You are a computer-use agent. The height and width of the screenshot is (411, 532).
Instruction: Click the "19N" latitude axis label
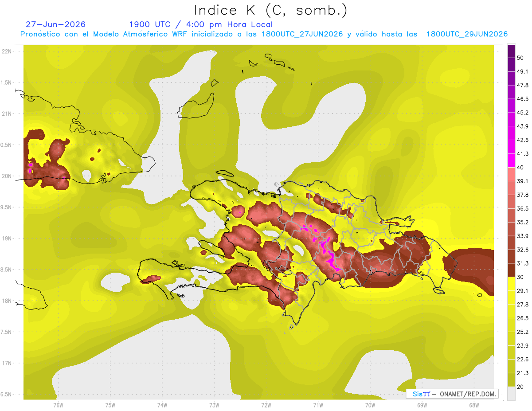[x=7, y=239]
